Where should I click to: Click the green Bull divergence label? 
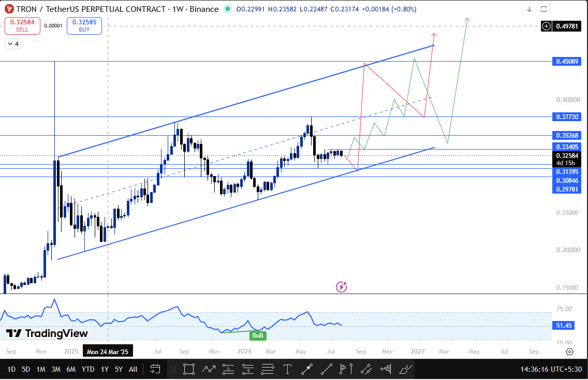pos(258,335)
